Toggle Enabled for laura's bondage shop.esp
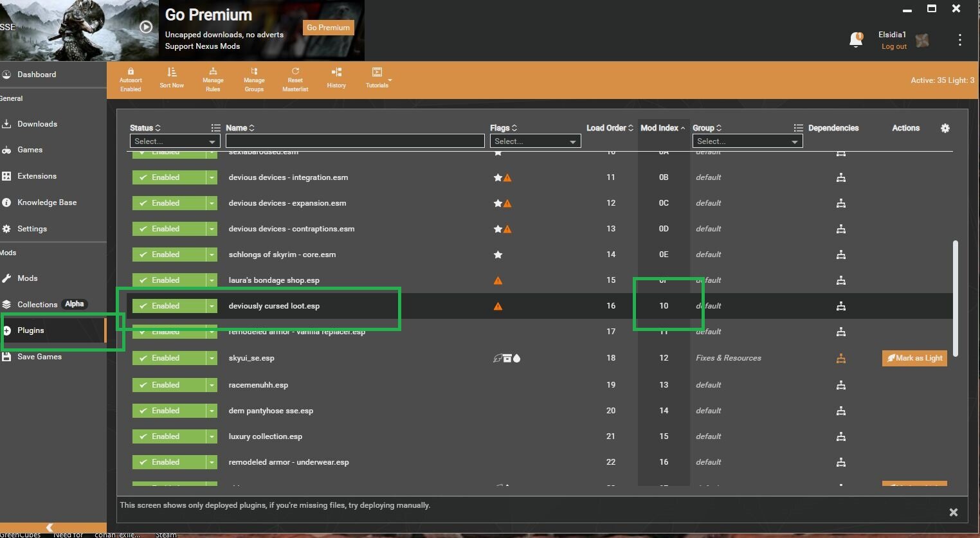 168,280
